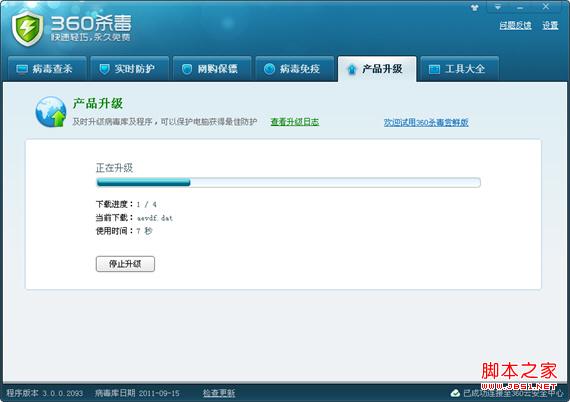Click the 检查更新 link in status bar

219,393
